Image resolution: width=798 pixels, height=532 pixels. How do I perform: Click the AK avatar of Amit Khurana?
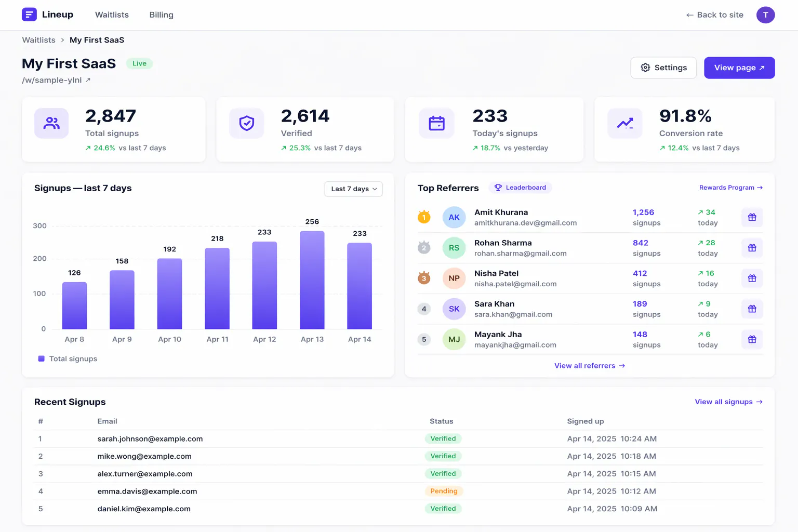(x=454, y=217)
